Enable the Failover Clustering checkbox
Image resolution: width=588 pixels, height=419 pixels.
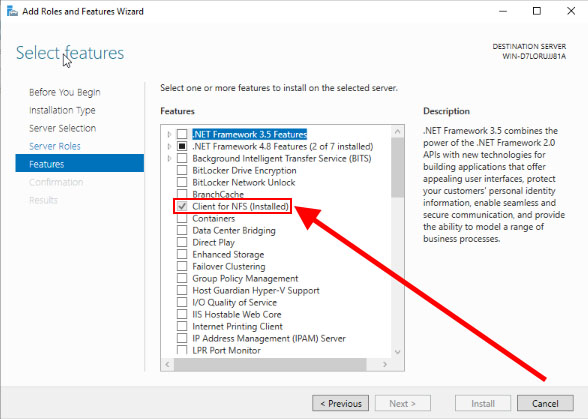point(182,266)
